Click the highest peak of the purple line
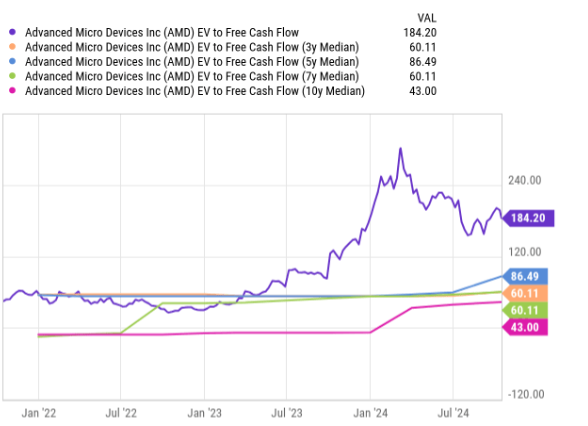 click(400, 149)
